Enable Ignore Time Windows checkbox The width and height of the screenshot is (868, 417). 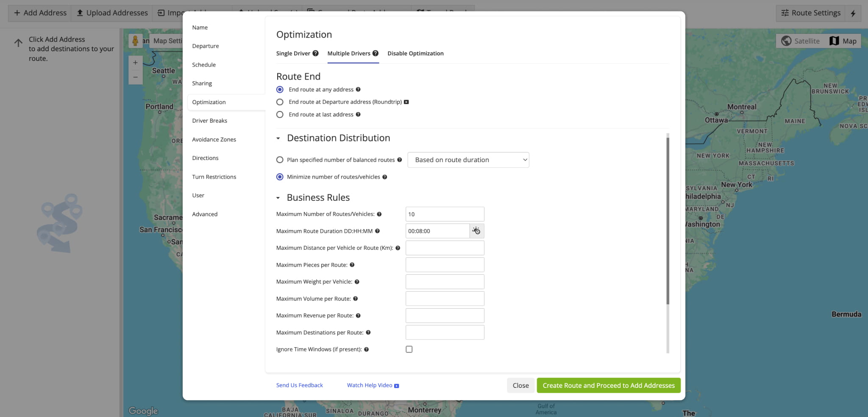(409, 350)
